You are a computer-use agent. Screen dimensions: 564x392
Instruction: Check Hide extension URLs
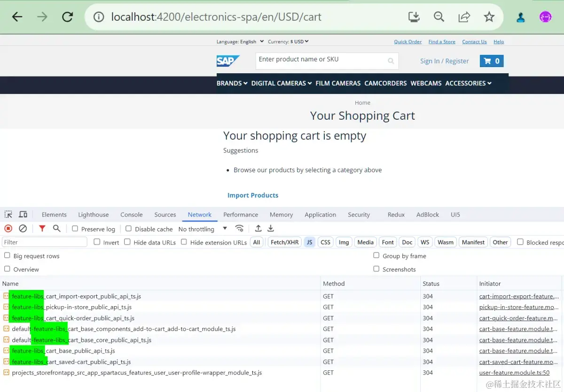[x=184, y=242]
